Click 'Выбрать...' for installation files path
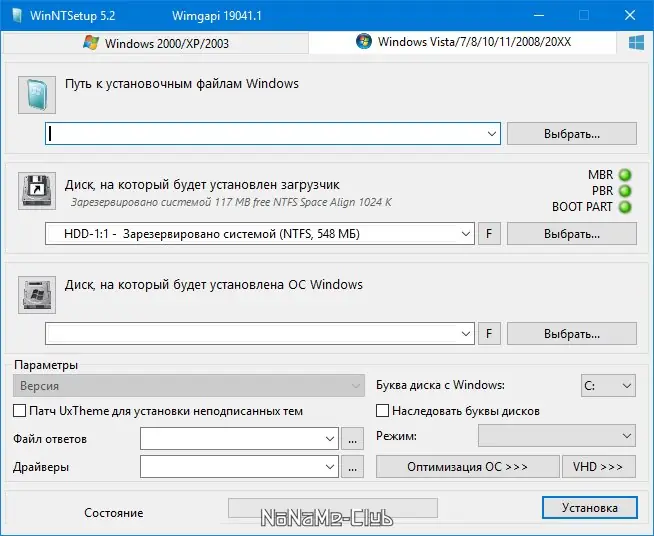Image resolution: width=654 pixels, height=536 pixels. point(572,134)
